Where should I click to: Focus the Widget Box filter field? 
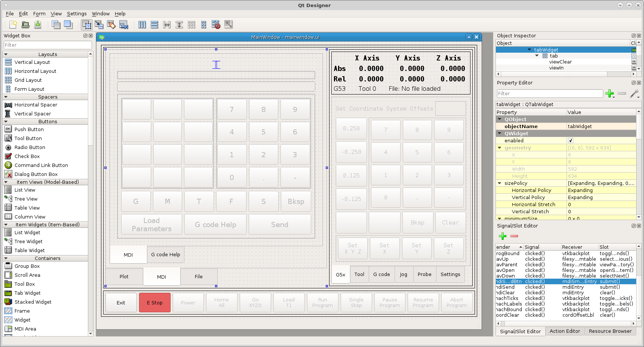click(48, 45)
